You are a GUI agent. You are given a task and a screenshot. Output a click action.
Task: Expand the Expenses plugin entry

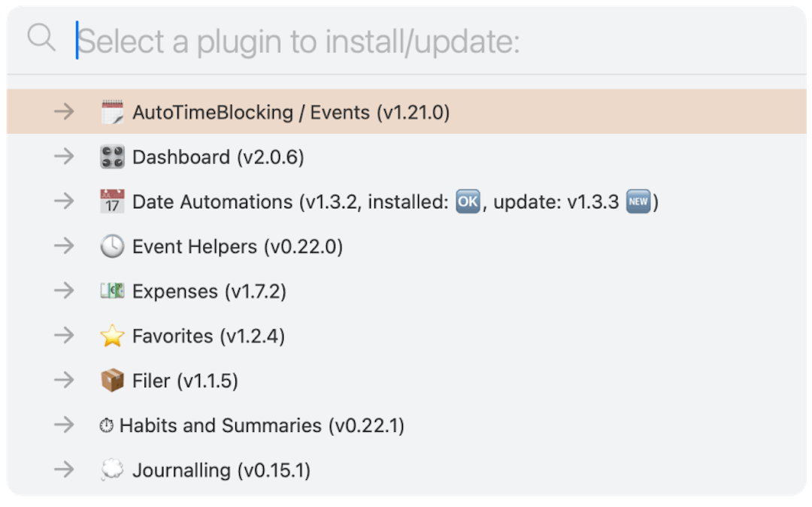65,290
